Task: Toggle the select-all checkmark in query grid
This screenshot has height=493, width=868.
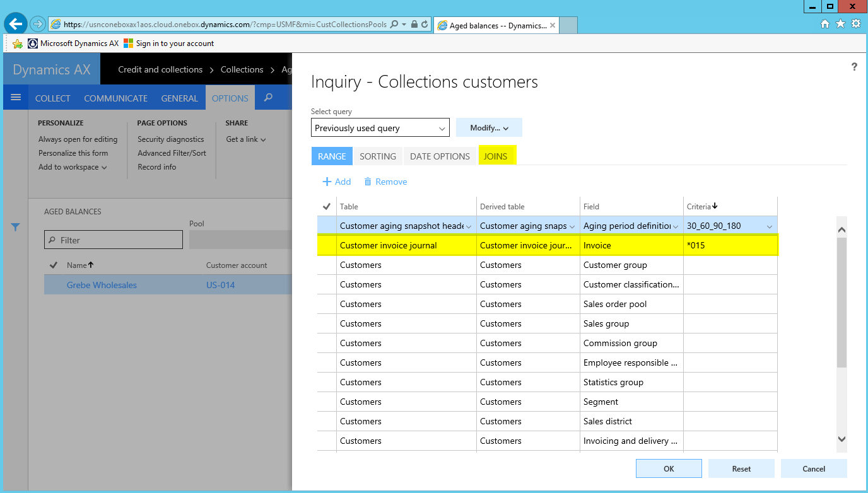Action: (x=326, y=206)
